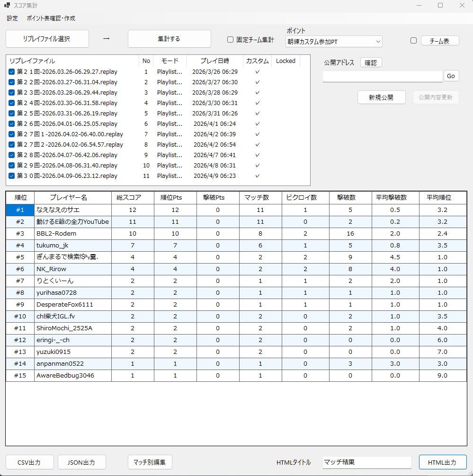473x476 pixels.
Task: Click the プレイヤー名 column header
Action: pyautogui.click(x=73, y=198)
